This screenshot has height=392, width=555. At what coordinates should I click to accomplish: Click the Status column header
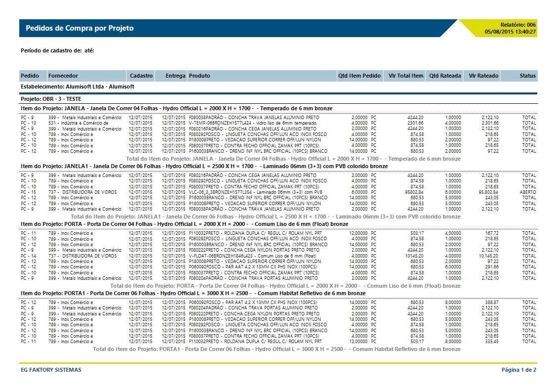tap(527, 76)
